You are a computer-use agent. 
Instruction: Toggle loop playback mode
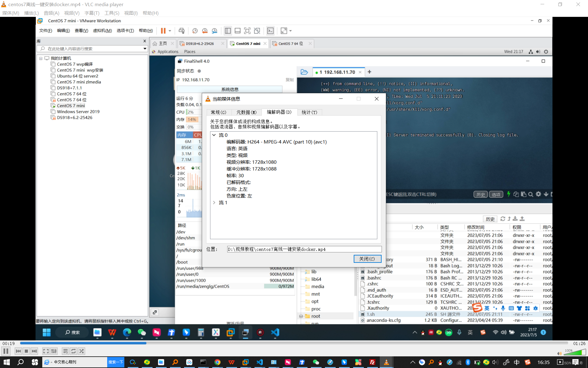(73, 351)
